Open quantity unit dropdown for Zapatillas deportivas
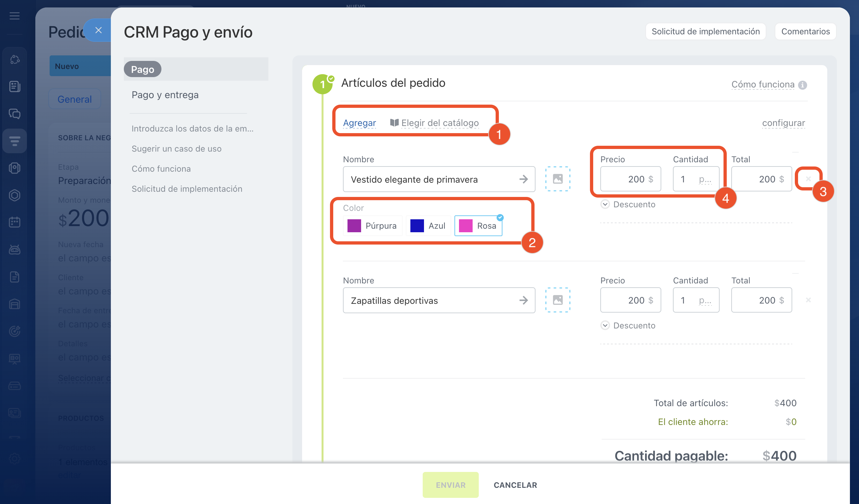859x504 pixels. point(705,300)
